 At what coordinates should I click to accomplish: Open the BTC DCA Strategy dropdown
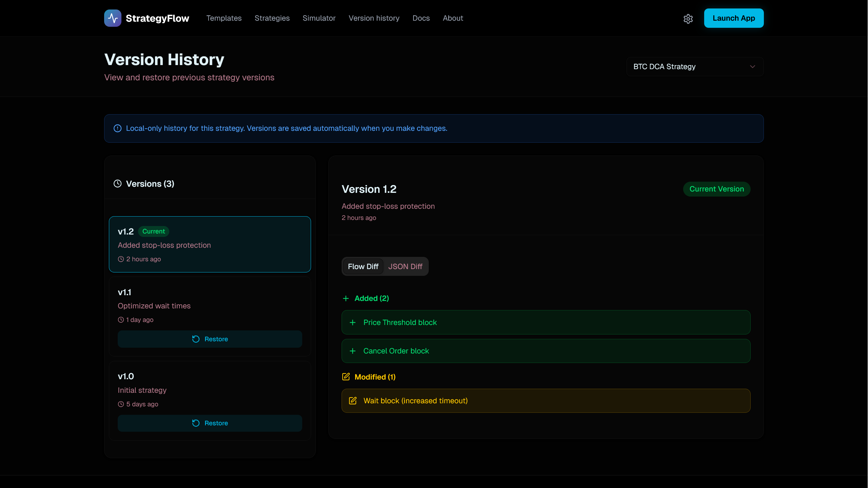coord(694,67)
